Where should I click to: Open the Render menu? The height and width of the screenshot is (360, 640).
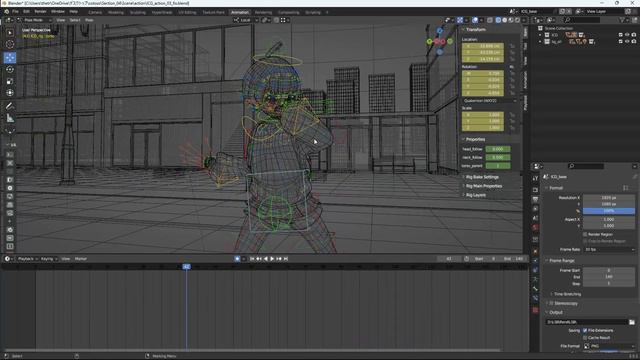tap(40, 11)
